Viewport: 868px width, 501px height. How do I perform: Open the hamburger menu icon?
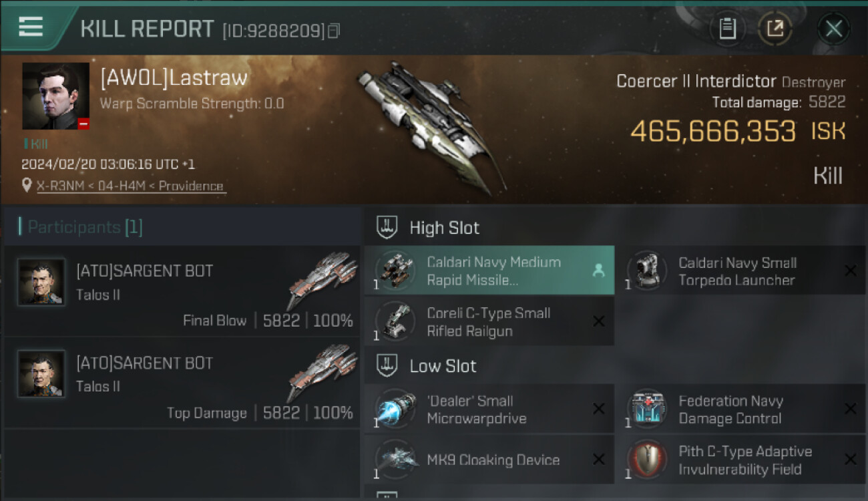pyautogui.click(x=31, y=27)
